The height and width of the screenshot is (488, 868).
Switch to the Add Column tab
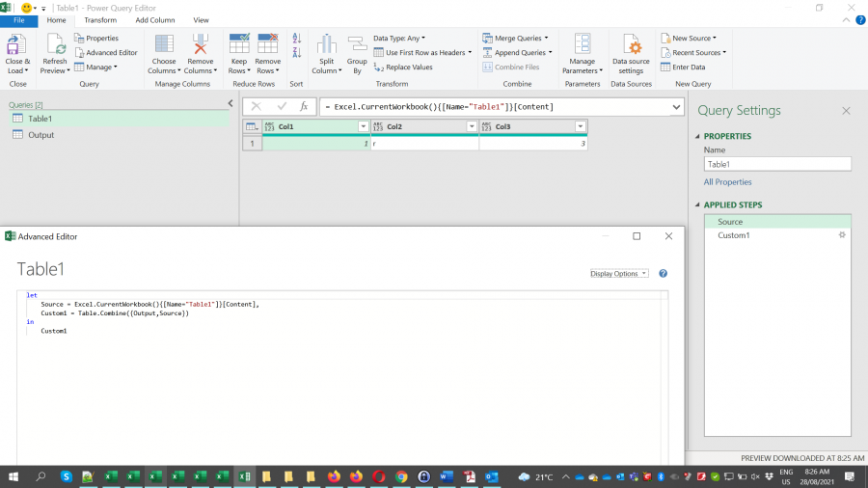(155, 20)
